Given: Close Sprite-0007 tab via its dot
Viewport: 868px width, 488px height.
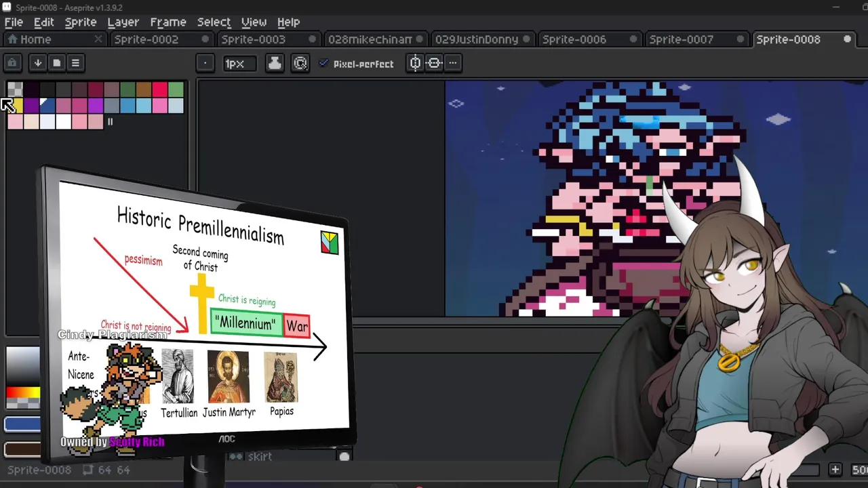Looking at the screenshot, I should pyautogui.click(x=741, y=39).
